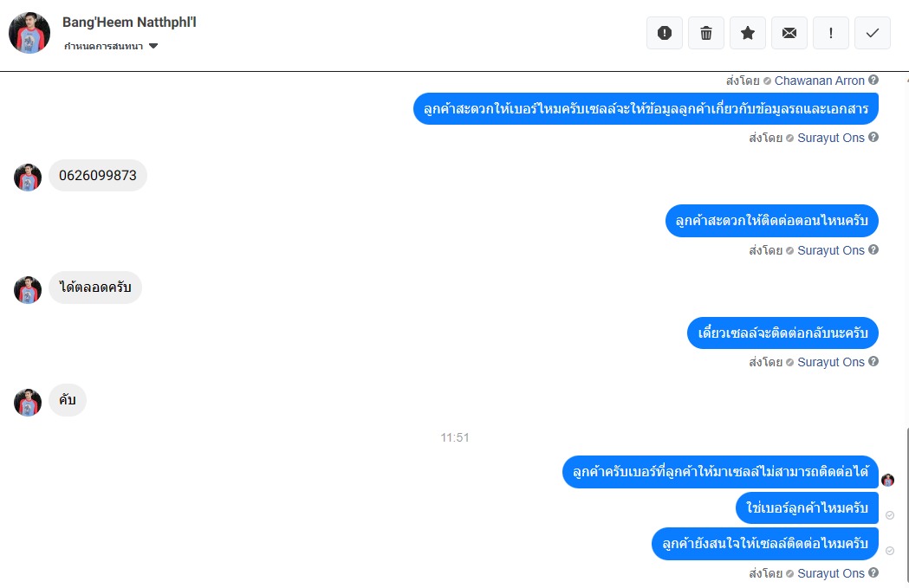The image size is (909, 588).
Task: Click Chawanan Arron sender name link
Action: pos(819,81)
